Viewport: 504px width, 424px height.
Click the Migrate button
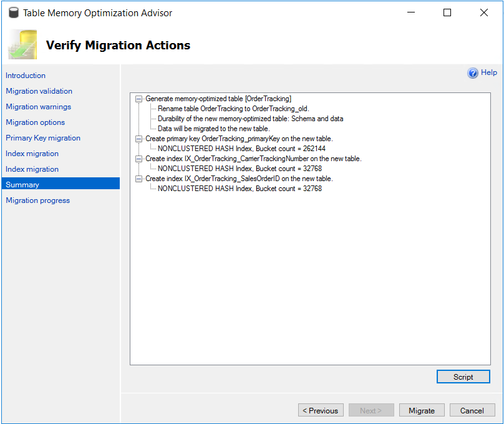422,410
